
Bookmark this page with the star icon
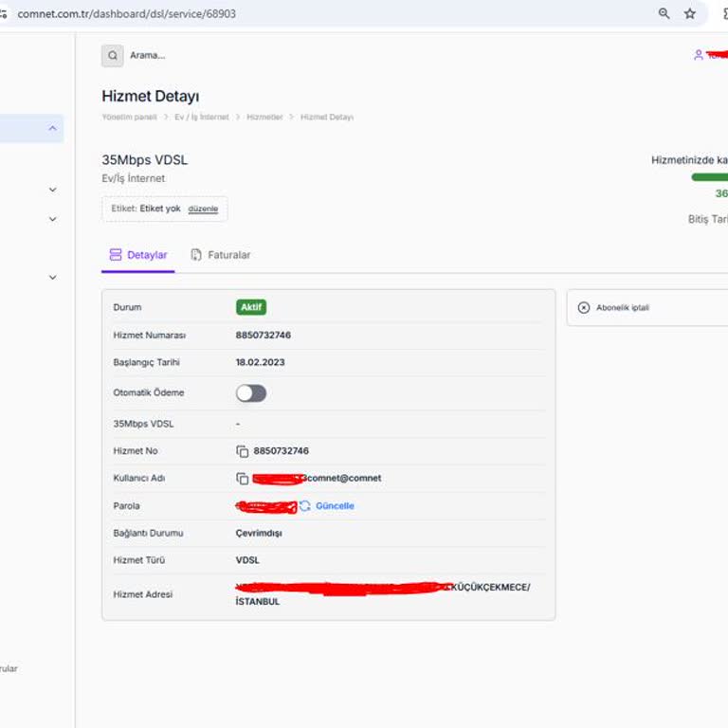point(690,13)
